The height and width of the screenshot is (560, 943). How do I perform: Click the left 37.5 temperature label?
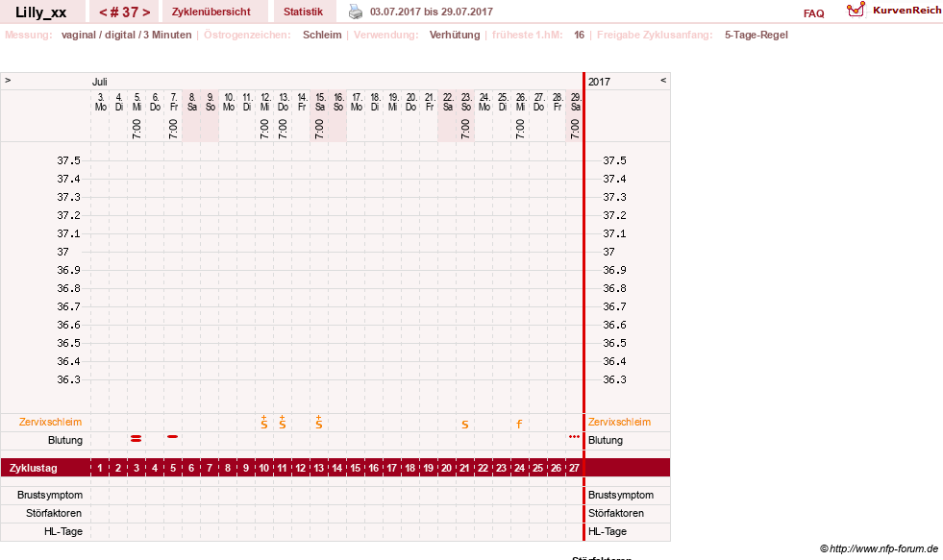[x=68, y=160]
